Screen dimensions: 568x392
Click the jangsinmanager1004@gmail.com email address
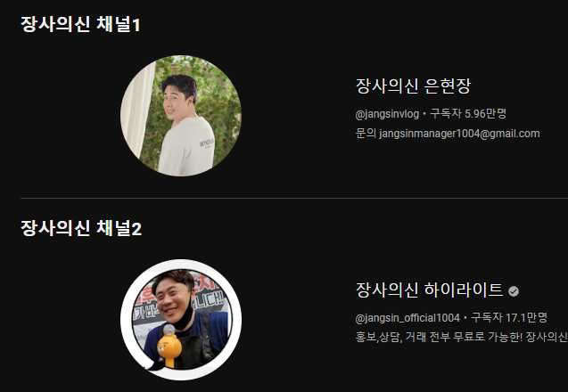point(459,134)
